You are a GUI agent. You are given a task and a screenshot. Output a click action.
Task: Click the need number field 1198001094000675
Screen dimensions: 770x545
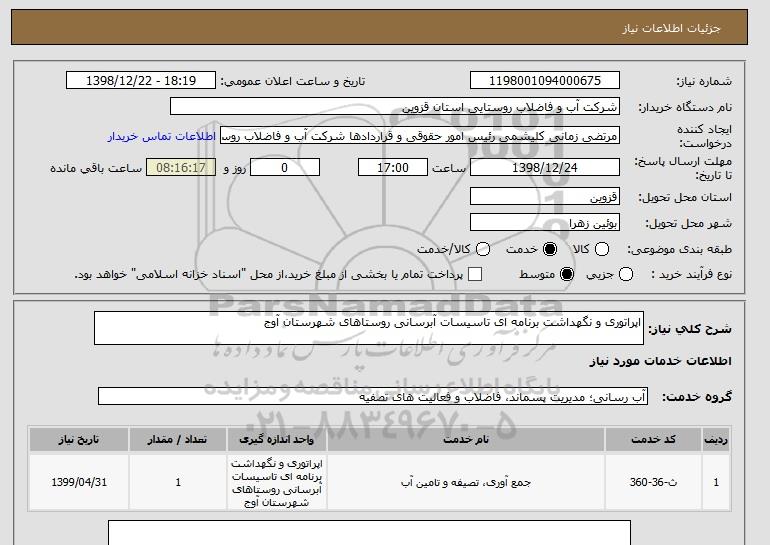pyautogui.click(x=545, y=81)
